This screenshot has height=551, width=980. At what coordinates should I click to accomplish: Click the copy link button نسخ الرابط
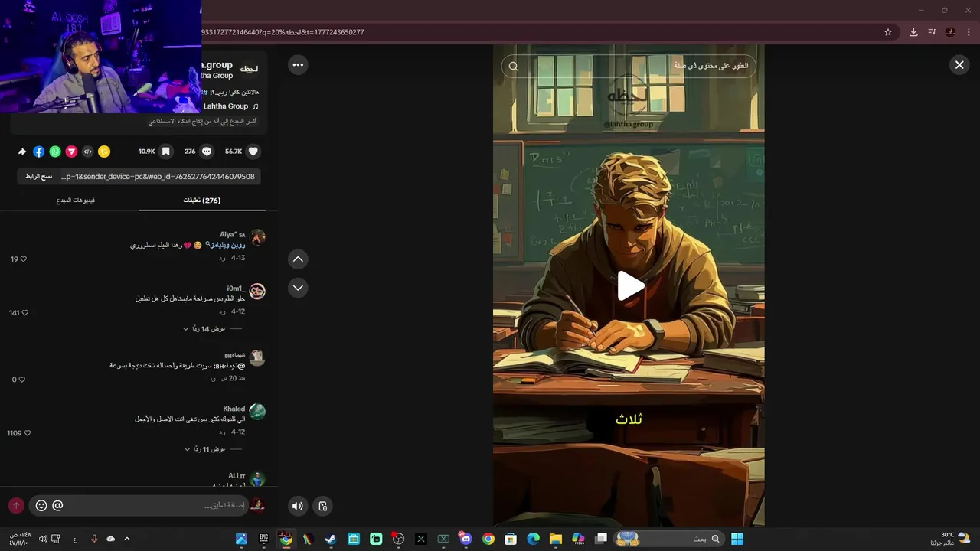pos(38,177)
